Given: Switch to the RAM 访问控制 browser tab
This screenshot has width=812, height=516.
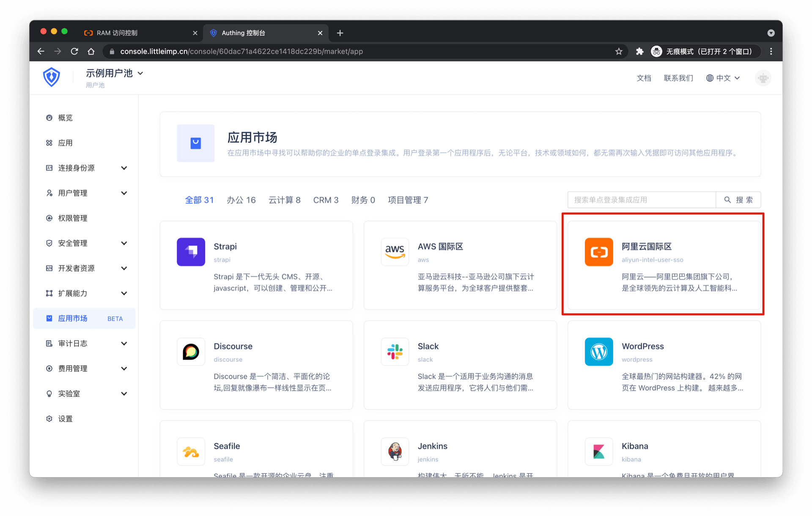Looking at the screenshot, I should tap(117, 33).
